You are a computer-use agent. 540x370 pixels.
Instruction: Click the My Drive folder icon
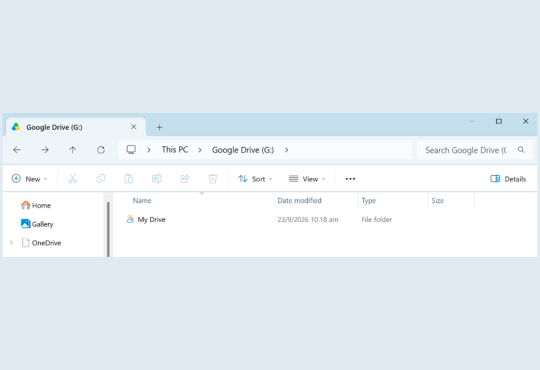click(130, 219)
